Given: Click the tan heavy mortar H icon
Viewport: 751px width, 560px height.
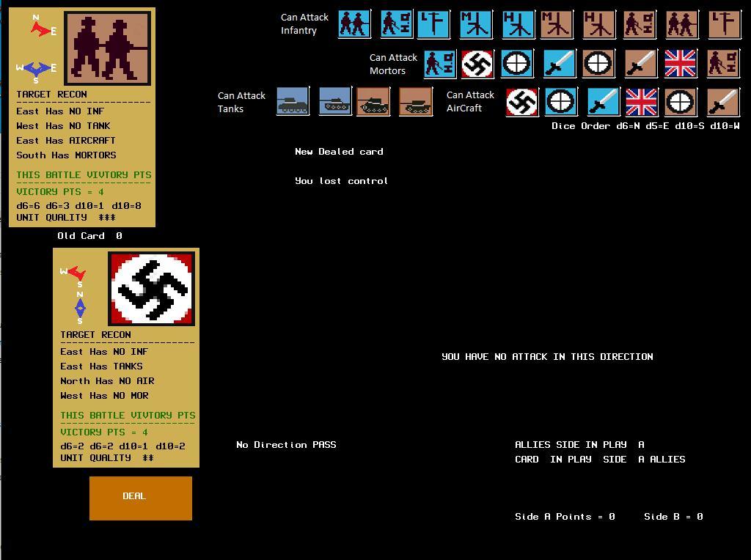Looking at the screenshot, I should tap(599, 24).
